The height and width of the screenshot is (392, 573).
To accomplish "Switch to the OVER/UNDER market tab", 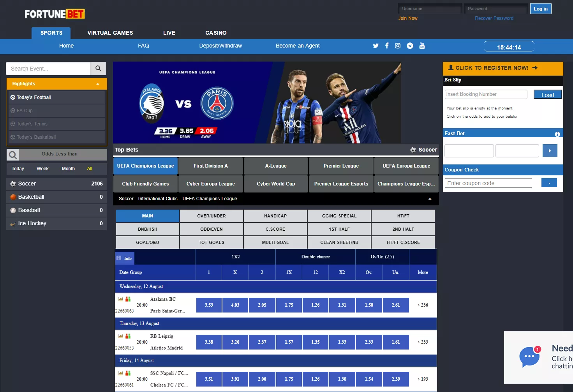I will [x=212, y=216].
